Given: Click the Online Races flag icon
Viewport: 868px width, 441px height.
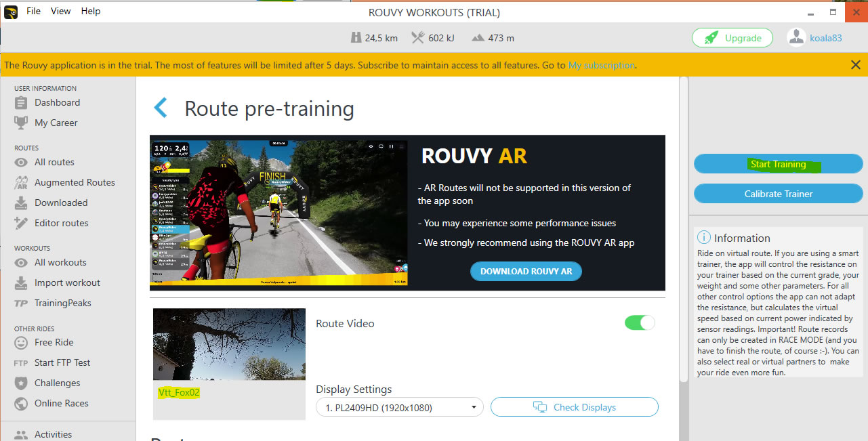Looking at the screenshot, I should click(22, 403).
